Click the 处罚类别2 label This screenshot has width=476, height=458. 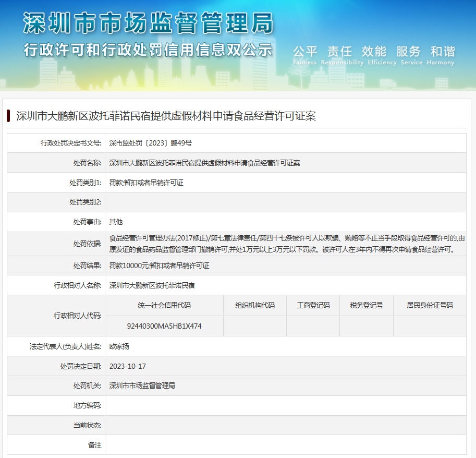pyautogui.click(x=86, y=202)
